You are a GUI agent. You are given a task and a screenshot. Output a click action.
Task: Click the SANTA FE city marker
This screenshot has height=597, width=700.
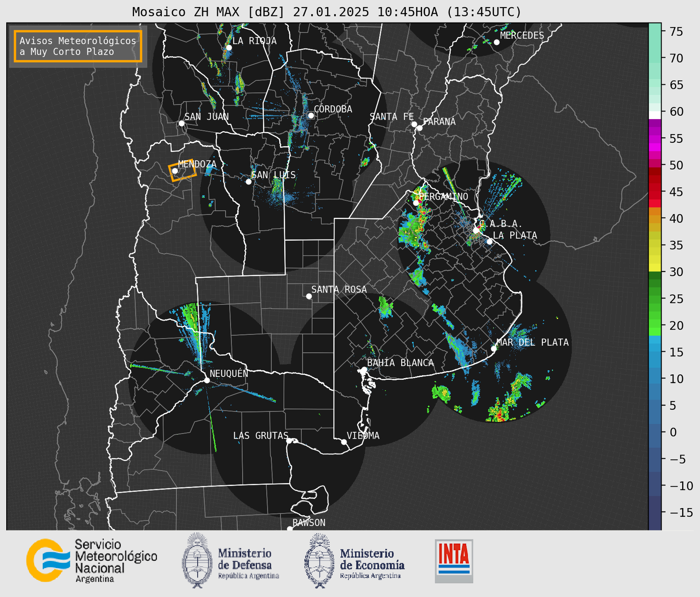tap(414, 124)
